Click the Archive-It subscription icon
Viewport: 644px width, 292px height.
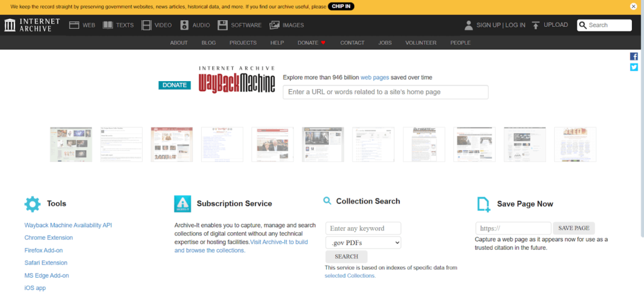[x=182, y=204]
